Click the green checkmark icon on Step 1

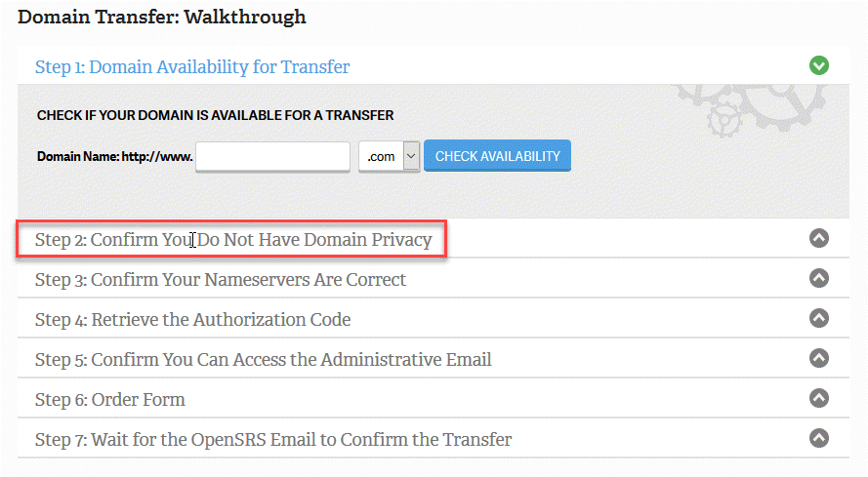(819, 66)
